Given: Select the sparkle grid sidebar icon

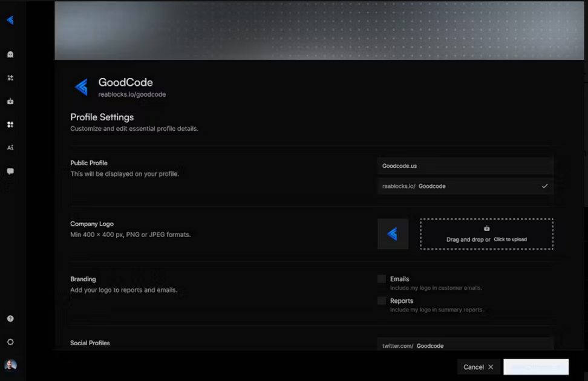Looking at the screenshot, I should point(10,77).
